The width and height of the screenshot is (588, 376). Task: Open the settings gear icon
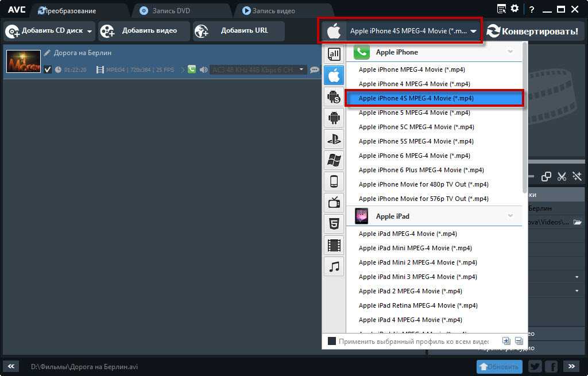click(x=514, y=9)
